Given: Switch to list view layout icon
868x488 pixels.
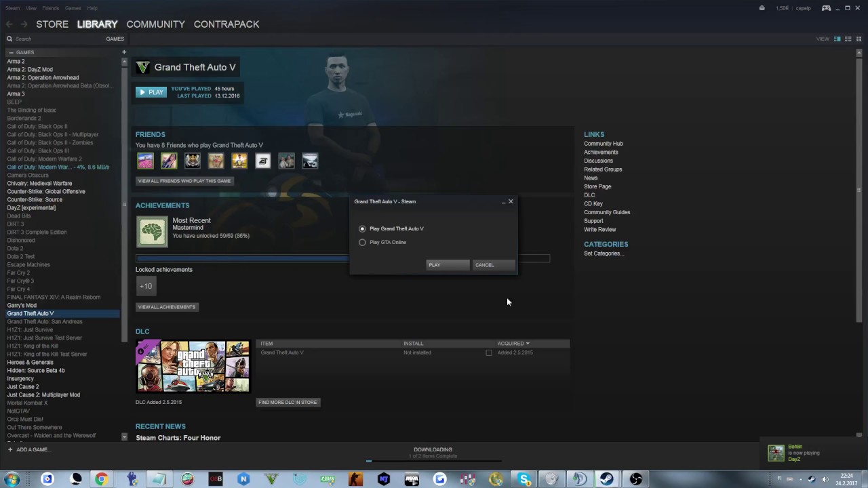Looking at the screenshot, I should pos(848,39).
